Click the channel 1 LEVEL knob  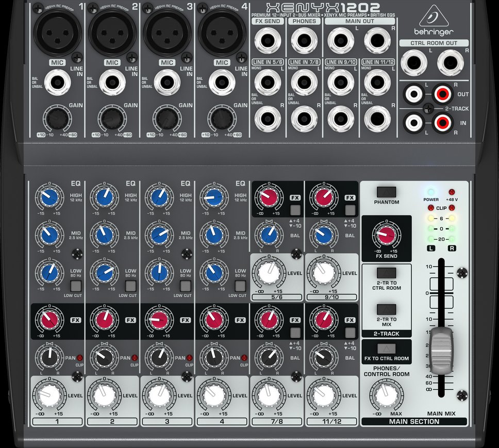[x=49, y=396]
